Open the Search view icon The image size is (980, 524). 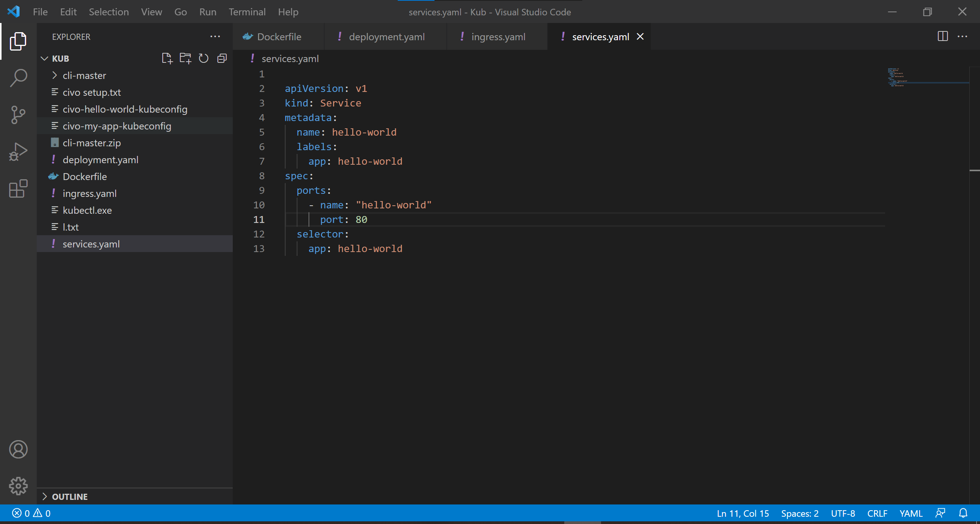tap(18, 78)
